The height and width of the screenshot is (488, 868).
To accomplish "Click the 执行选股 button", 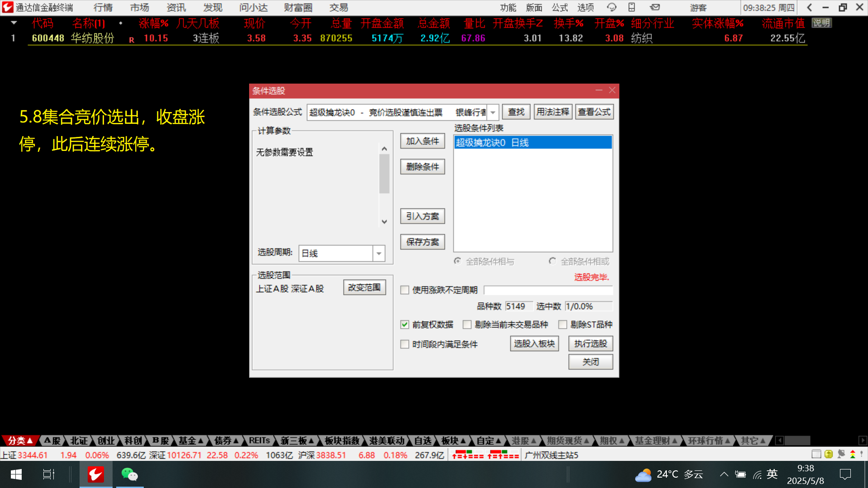I will 590,344.
